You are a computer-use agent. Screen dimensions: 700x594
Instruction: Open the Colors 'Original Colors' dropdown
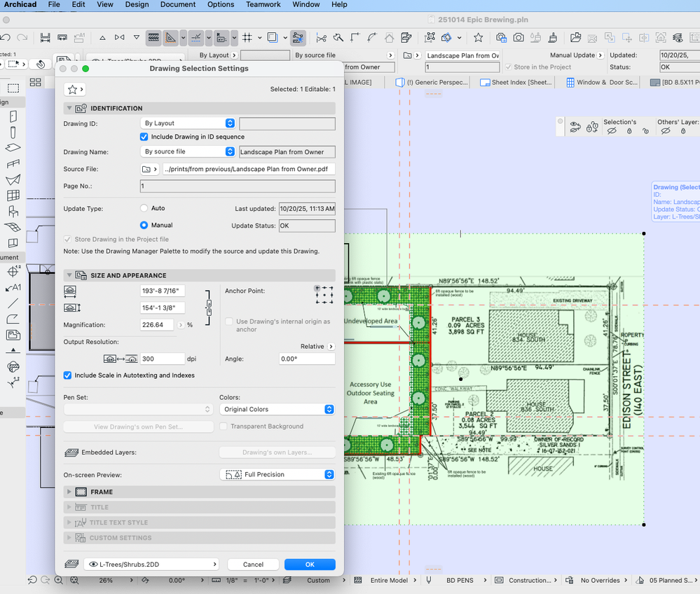click(x=277, y=409)
